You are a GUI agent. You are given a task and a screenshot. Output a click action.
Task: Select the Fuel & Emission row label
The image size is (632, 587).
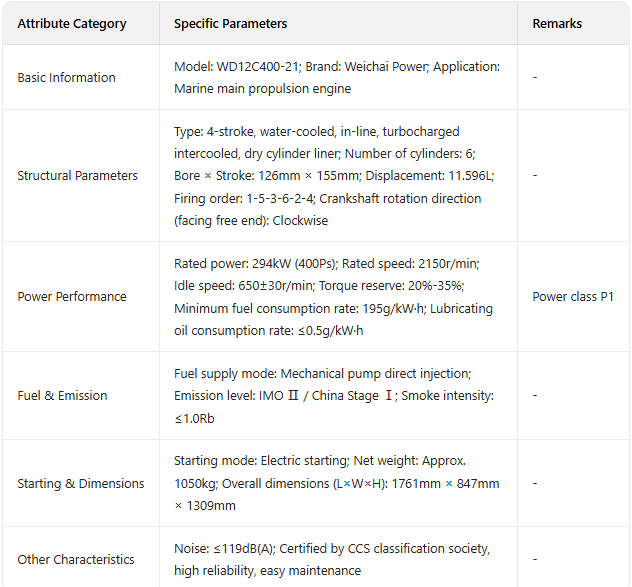point(62,395)
